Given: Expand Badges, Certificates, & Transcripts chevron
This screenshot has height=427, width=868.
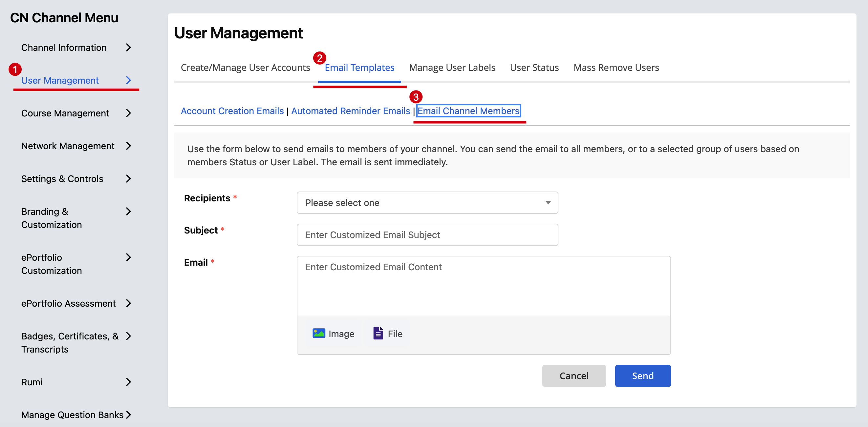Looking at the screenshot, I should 128,336.
